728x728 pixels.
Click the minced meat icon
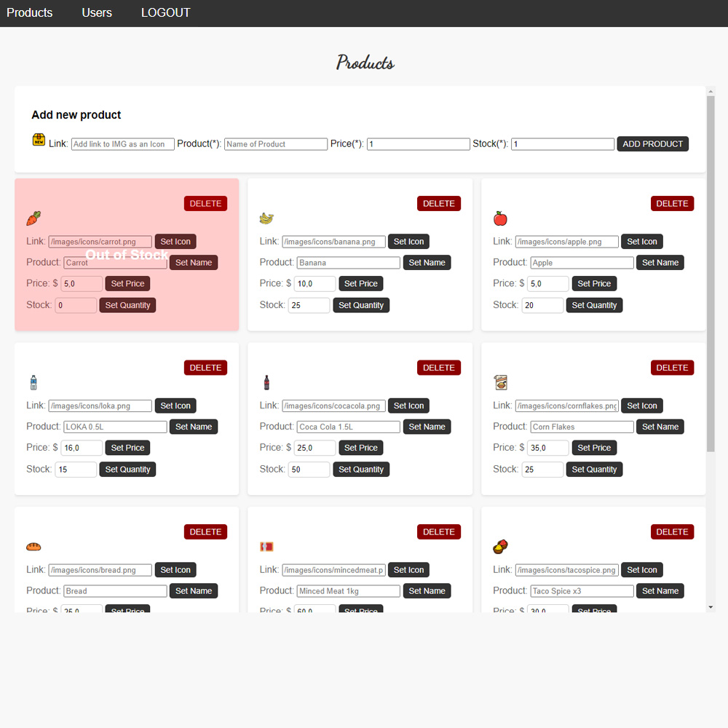tap(266, 547)
